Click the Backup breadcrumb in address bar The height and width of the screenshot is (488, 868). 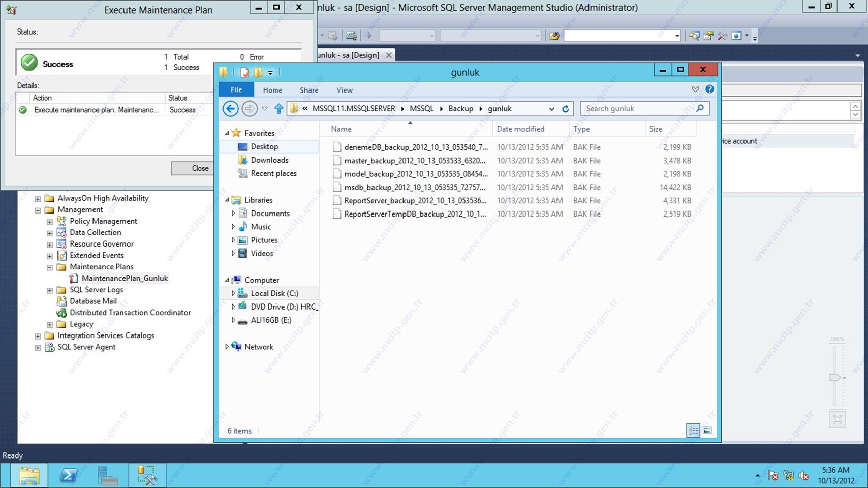pyautogui.click(x=460, y=109)
